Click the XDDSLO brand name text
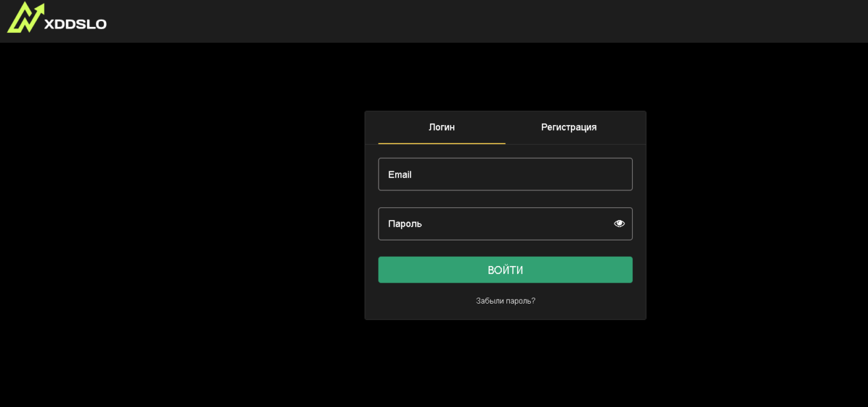The width and height of the screenshot is (868, 407). click(x=75, y=24)
